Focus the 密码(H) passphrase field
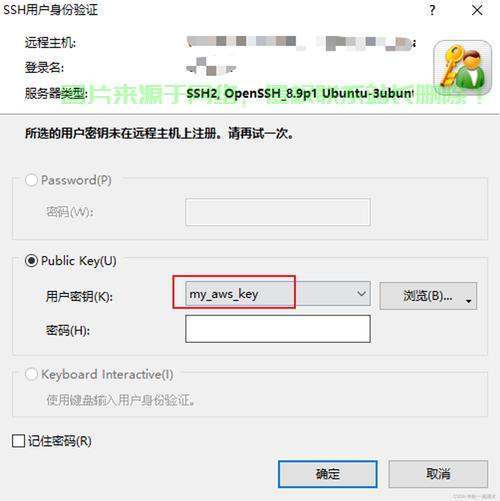The height and width of the screenshot is (501, 500). tap(278, 329)
